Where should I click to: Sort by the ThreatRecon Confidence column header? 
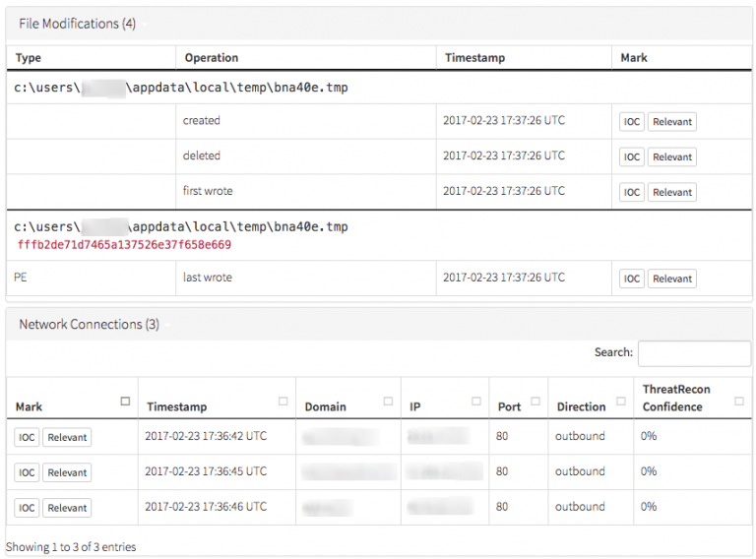pos(677,398)
